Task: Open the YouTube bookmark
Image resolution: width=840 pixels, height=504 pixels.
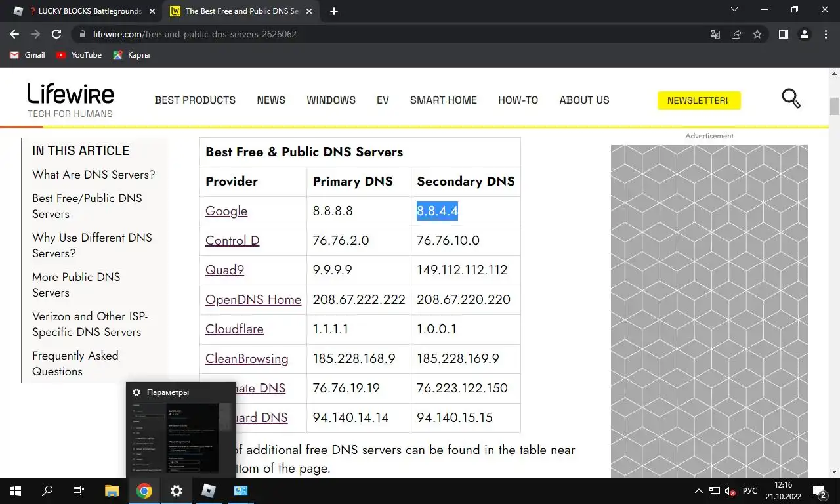Action: pyautogui.click(x=79, y=55)
